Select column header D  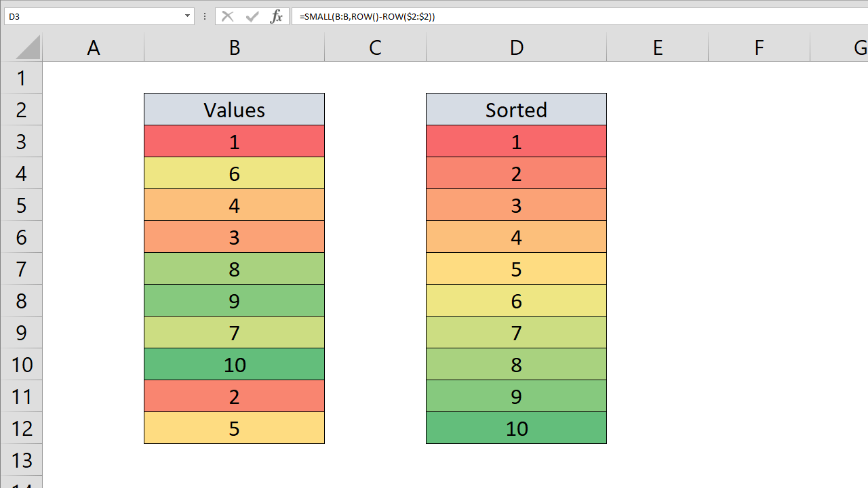pos(516,47)
